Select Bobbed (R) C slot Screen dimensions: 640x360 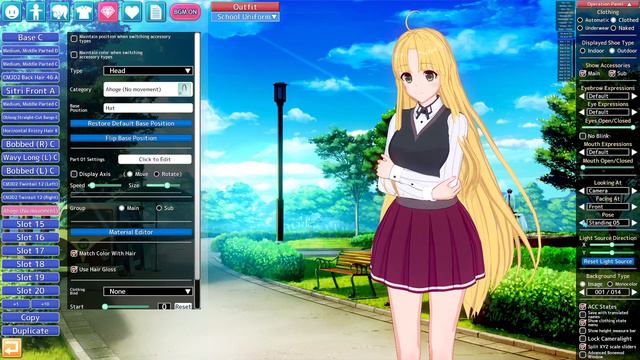click(x=31, y=144)
